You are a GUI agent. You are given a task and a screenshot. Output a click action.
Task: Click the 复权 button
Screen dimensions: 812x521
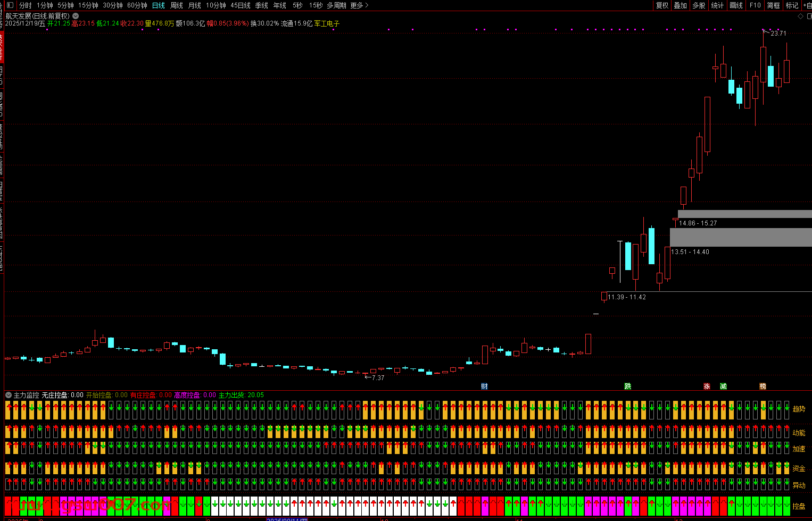[662, 5]
